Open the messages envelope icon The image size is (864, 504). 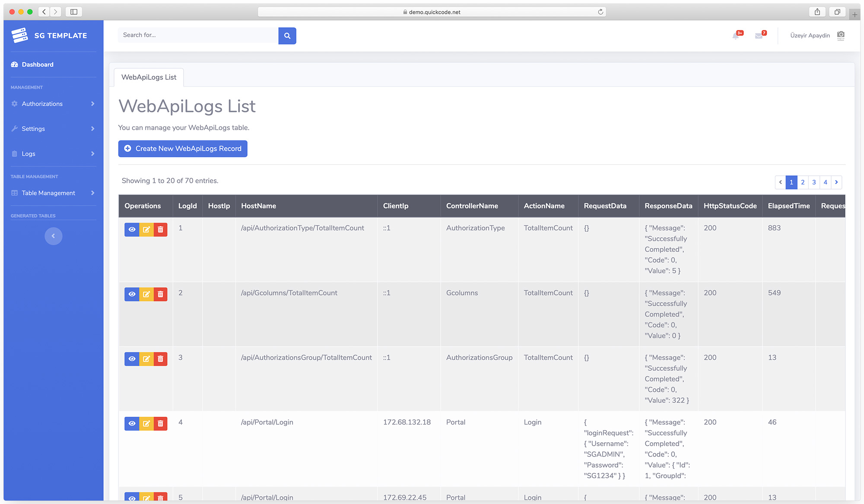759,36
